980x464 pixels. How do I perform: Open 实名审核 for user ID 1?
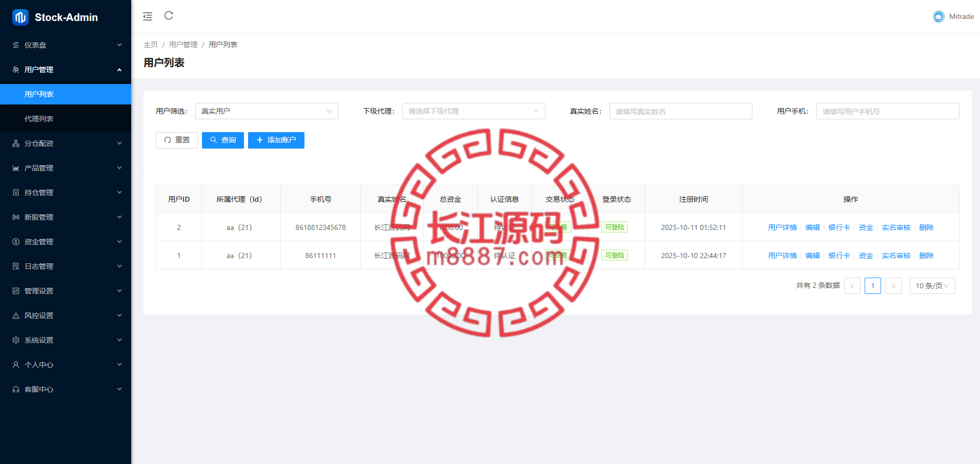pos(896,256)
